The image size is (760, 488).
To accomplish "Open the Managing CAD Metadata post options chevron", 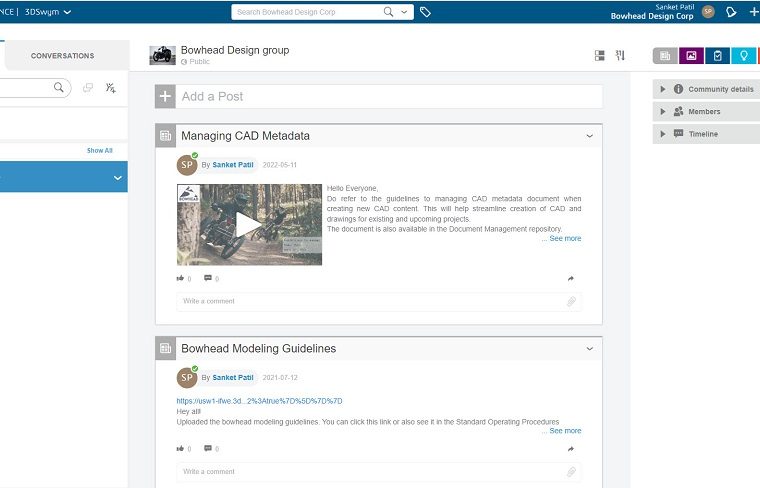I will click(589, 136).
